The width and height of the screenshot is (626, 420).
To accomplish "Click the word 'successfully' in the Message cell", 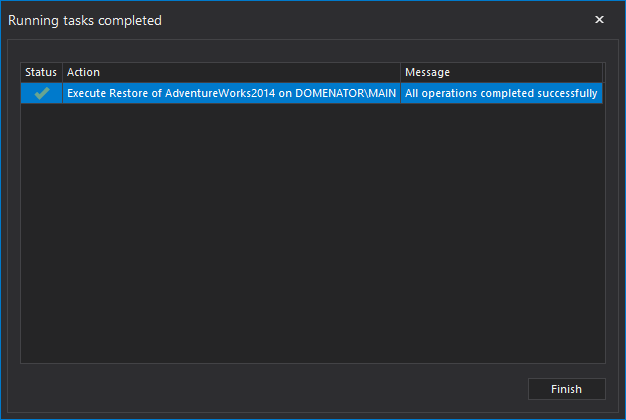I will click(x=565, y=93).
